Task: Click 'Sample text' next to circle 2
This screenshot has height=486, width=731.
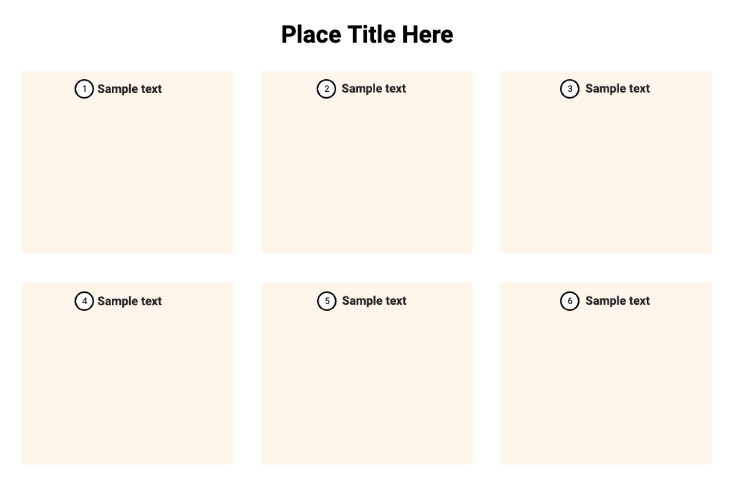Action: click(x=373, y=89)
